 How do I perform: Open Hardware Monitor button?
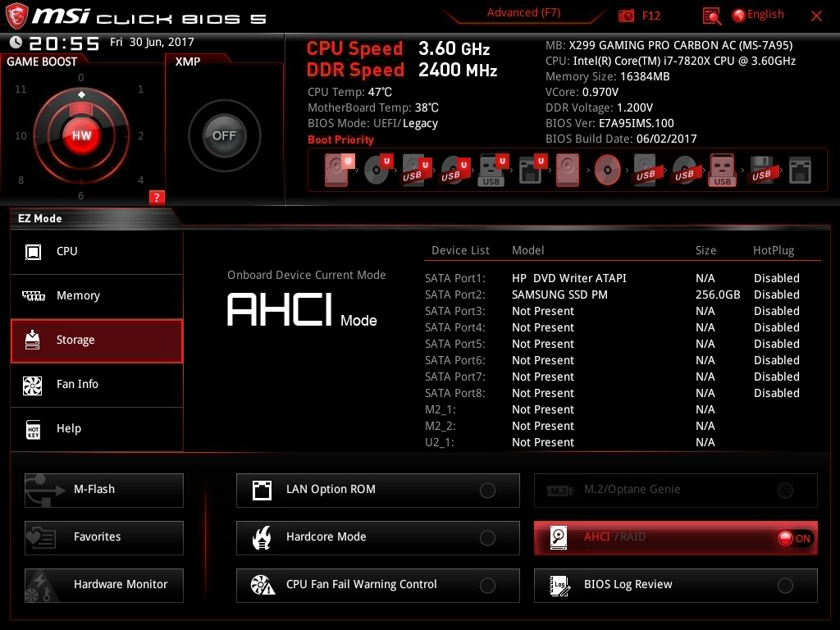(104, 585)
